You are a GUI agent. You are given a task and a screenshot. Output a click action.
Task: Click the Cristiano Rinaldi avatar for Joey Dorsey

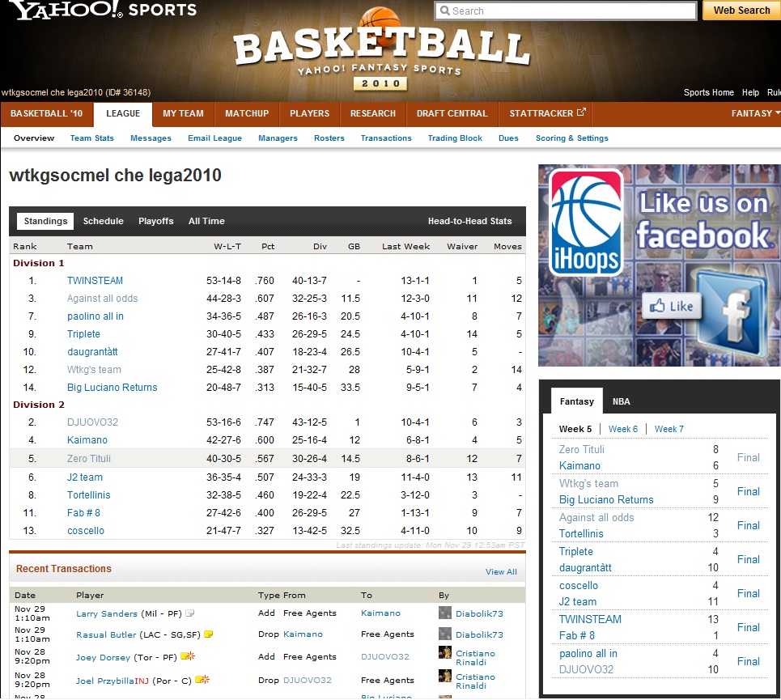[445, 653]
